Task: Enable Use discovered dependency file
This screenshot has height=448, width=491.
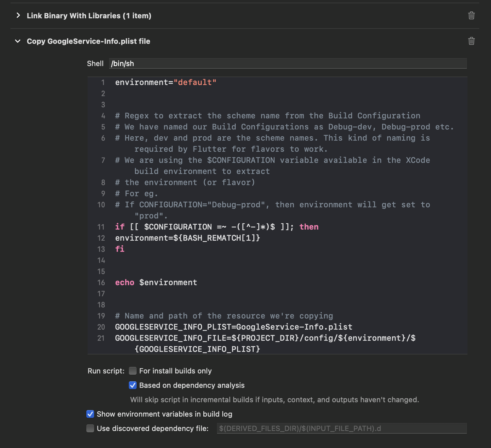Action: pyautogui.click(x=90, y=428)
